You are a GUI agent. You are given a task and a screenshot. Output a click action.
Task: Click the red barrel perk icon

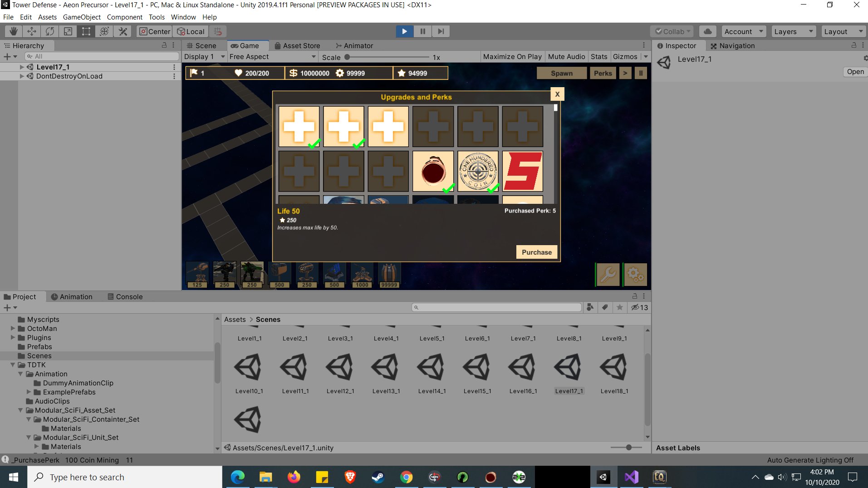point(433,171)
